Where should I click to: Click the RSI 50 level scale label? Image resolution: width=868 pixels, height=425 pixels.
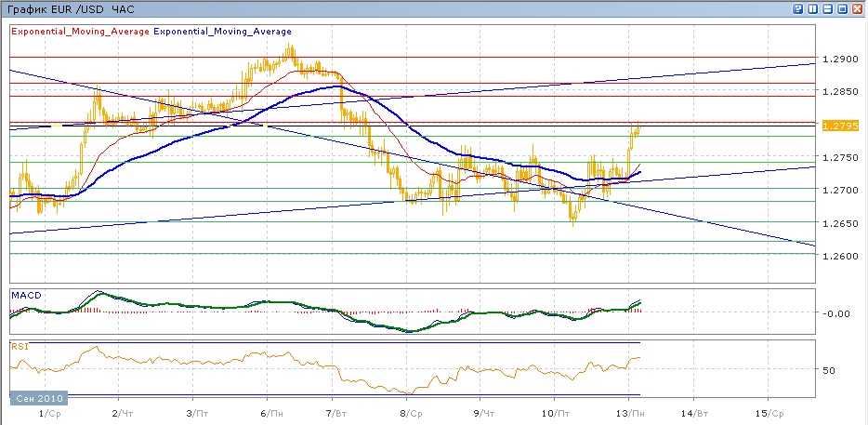(830, 369)
